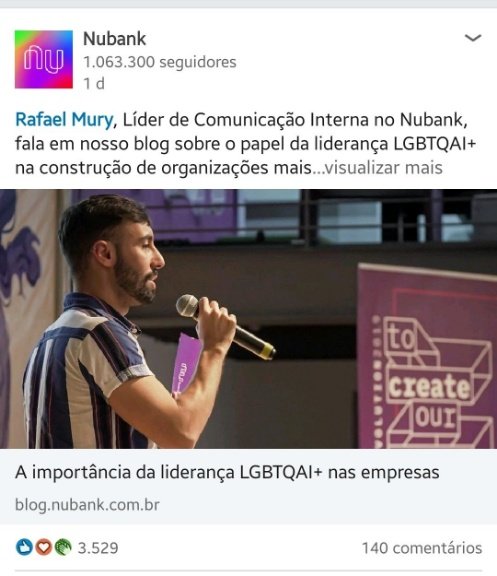Click the Rafael Mury mention link
This screenshot has width=497, height=576.
64,120
